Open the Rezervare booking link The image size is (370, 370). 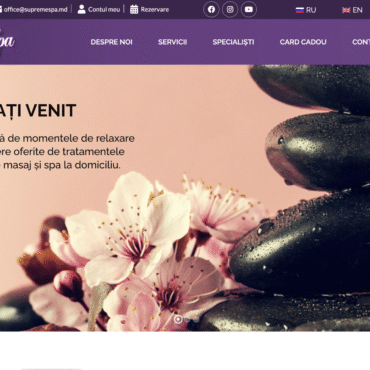click(155, 10)
